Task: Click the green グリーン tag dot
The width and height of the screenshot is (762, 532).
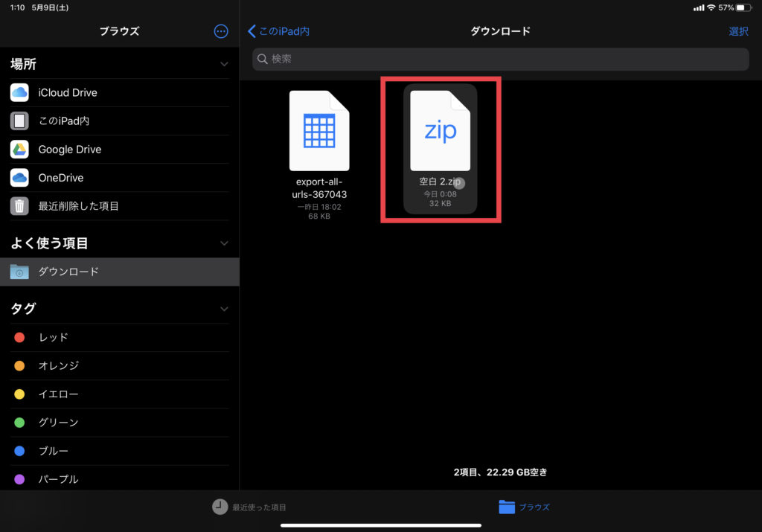Action: (x=19, y=423)
